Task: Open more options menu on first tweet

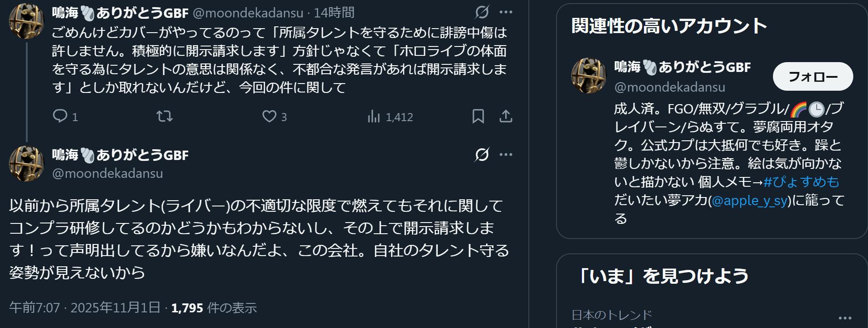Action: click(506, 12)
